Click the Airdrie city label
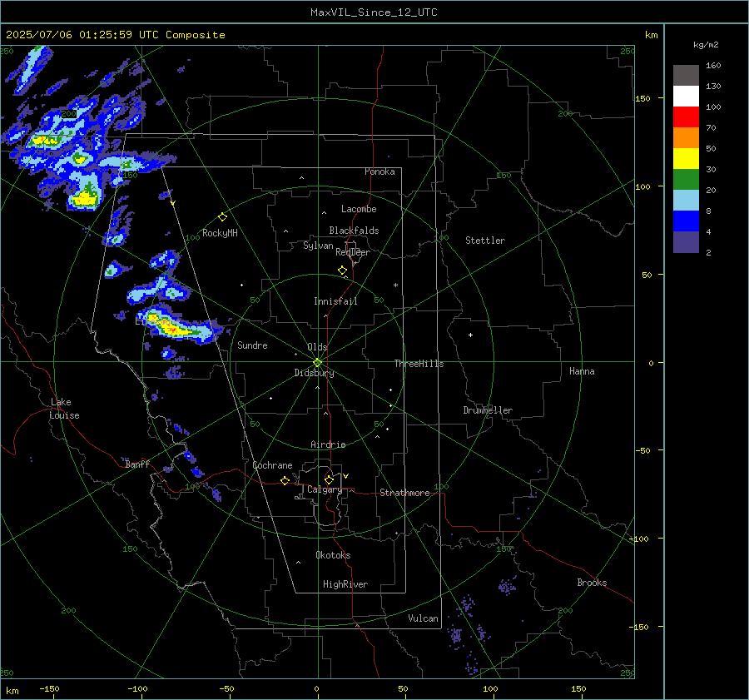 coord(328,444)
